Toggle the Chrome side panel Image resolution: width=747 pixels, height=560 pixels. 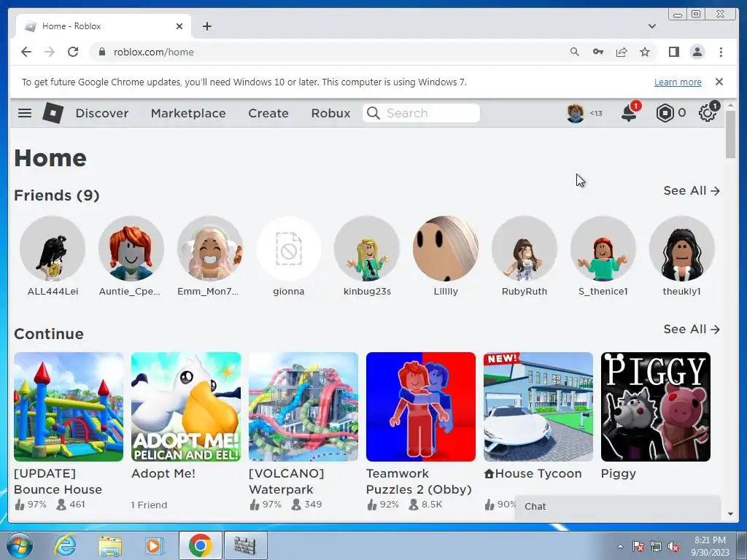(673, 52)
